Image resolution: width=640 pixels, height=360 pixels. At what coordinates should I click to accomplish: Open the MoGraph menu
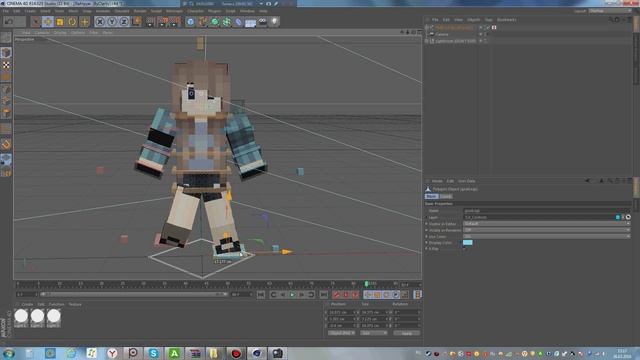click(174, 11)
